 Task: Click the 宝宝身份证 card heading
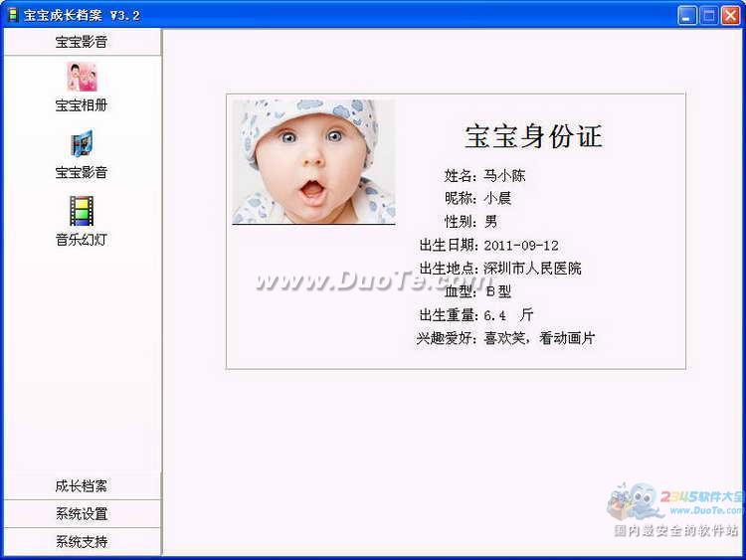tap(533, 136)
